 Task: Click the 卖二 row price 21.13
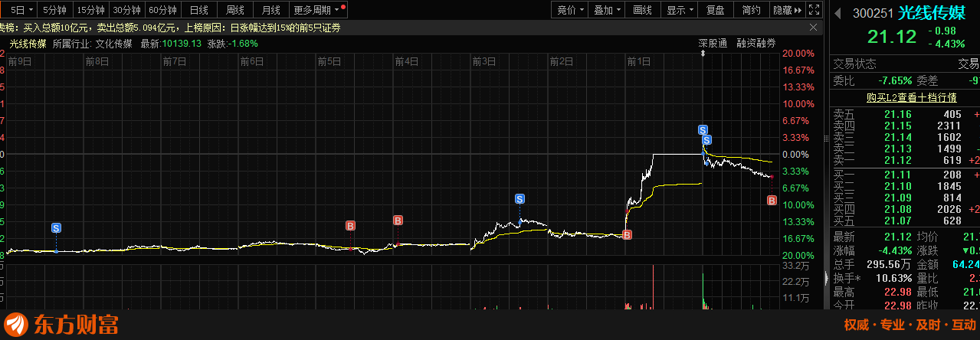[898, 149]
